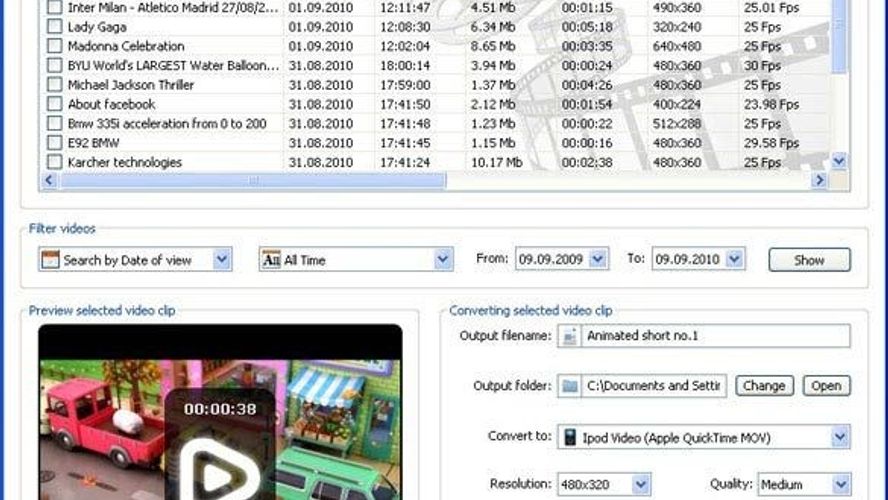Tick the About facebook checkbox
The width and height of the screenshot is (888, 500).
[x=54, y=104]
